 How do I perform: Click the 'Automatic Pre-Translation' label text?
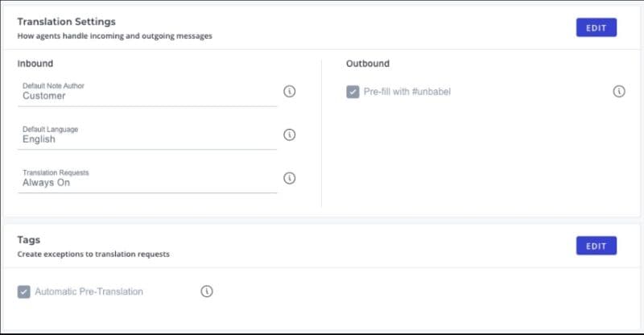point(89,292)
